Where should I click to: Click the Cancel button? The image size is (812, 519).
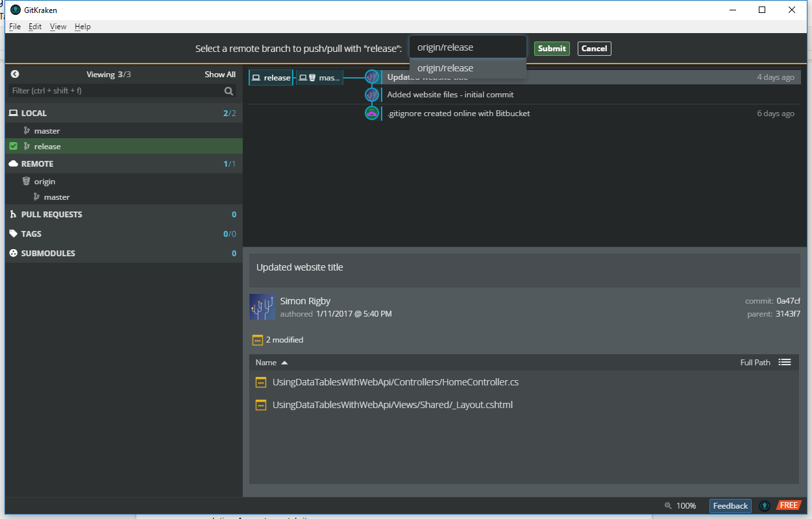tap(594, 49)
